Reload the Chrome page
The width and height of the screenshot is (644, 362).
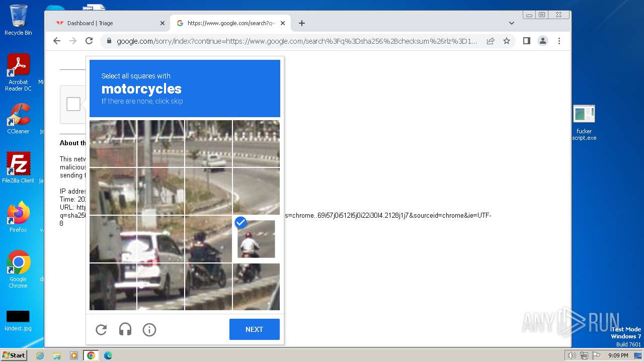(89, 41)
